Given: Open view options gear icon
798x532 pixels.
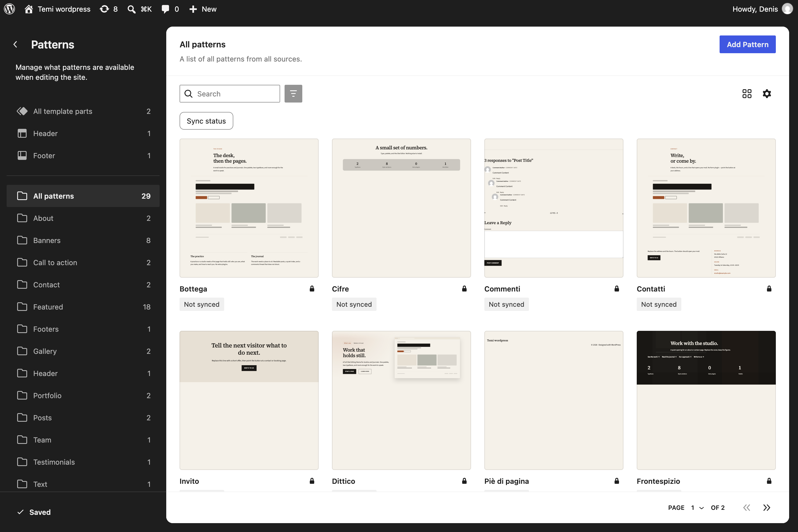Looking at the screenshot, I should 767,94.
